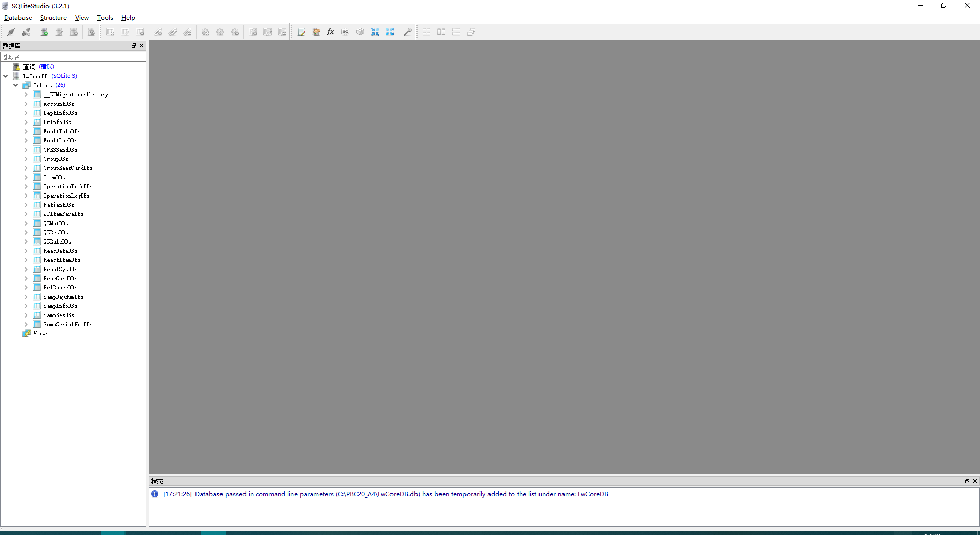
Task: Tile windows using the grid icon
Action: [x=427, y=32]
